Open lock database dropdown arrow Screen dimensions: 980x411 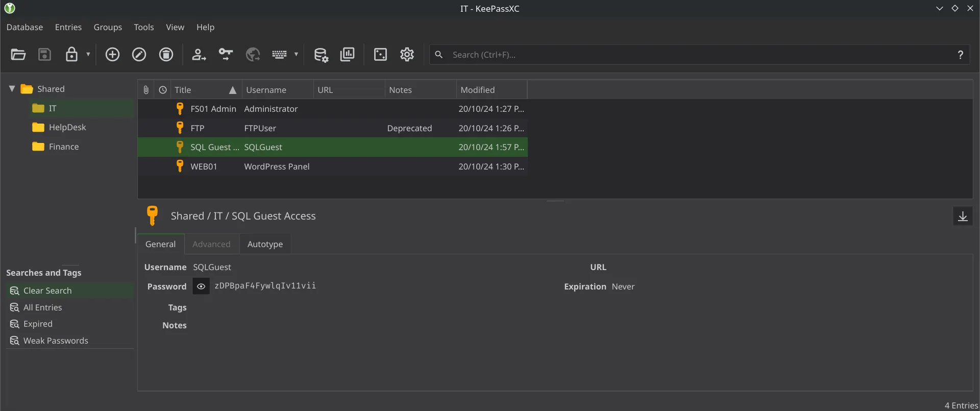point(88,54)
